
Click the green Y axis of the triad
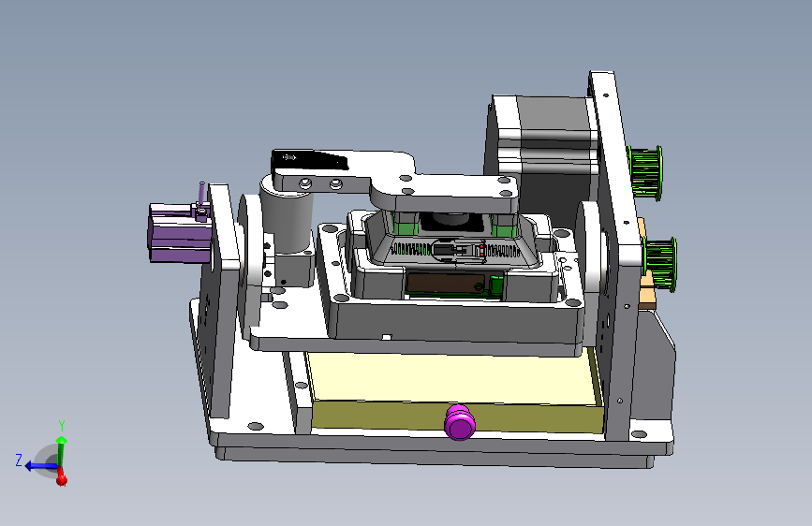61,449
